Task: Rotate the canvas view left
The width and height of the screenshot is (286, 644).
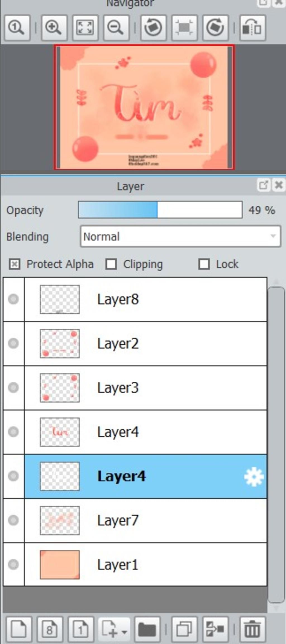Action: click(x=153, y=28)
